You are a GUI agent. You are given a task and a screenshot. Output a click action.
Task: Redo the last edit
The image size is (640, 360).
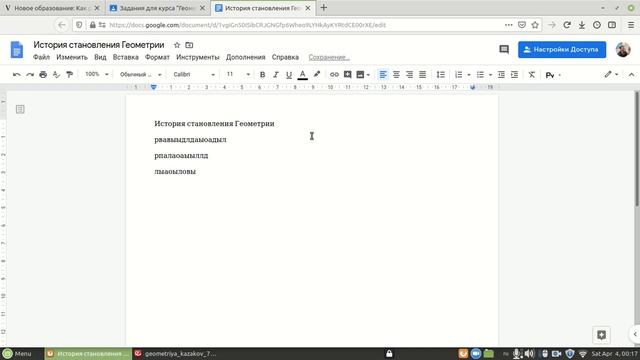30,75
